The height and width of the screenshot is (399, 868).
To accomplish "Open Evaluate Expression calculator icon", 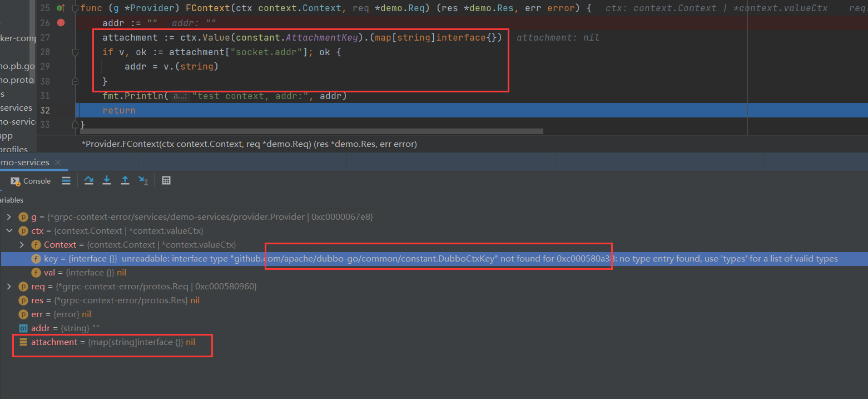I will click(166, 180).
